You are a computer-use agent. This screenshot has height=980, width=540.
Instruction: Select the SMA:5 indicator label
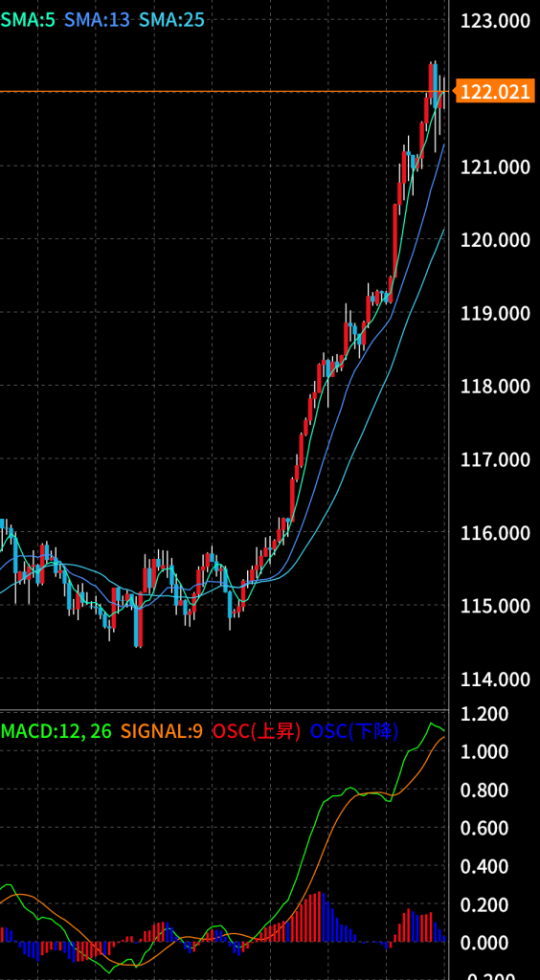point(28,20)
